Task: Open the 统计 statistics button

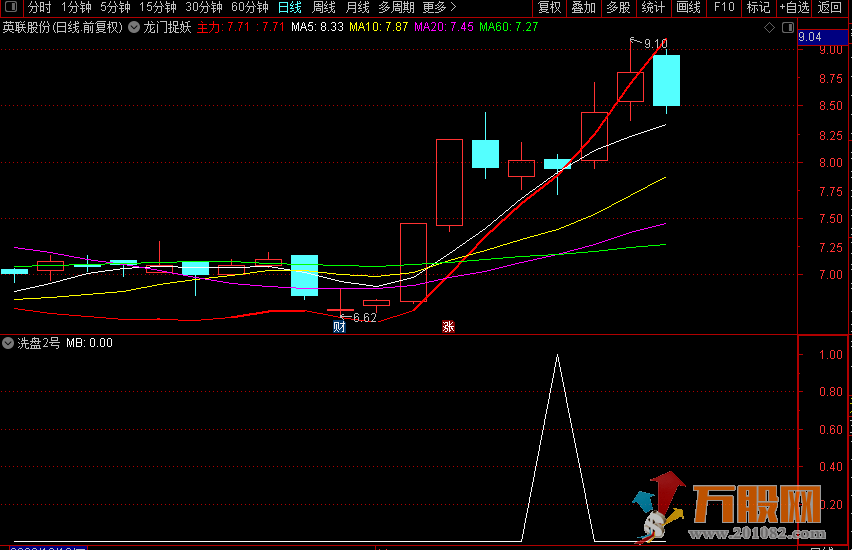Action: click(x=653, y=7)
